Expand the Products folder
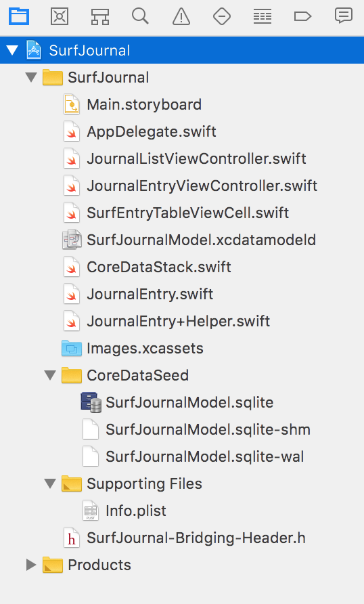The image size is (364, 604). tap(31, 565)
